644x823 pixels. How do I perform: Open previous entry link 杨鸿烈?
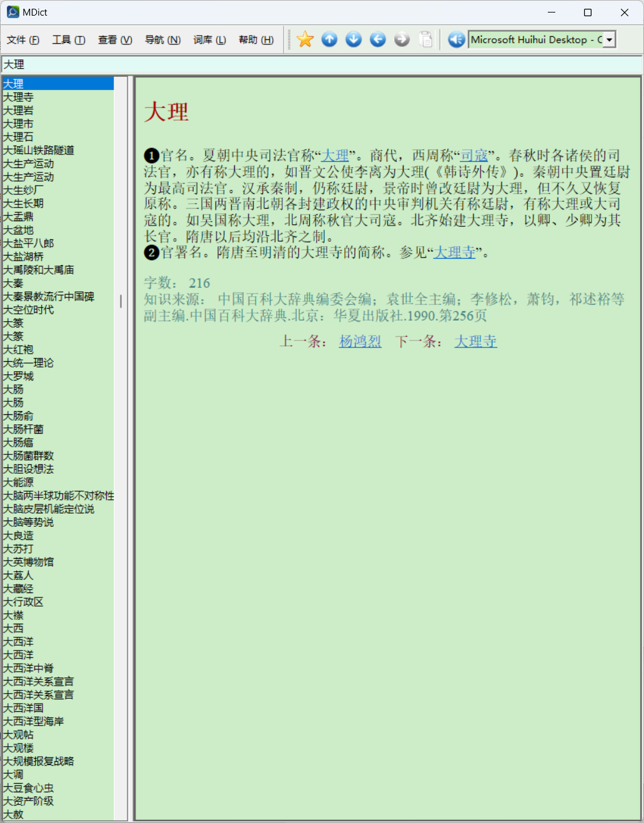(360, 341)
